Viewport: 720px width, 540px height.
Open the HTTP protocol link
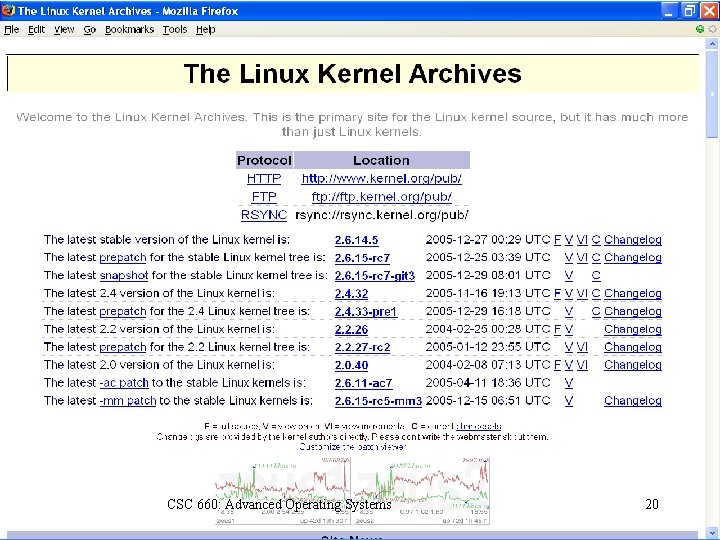[264, 179]
